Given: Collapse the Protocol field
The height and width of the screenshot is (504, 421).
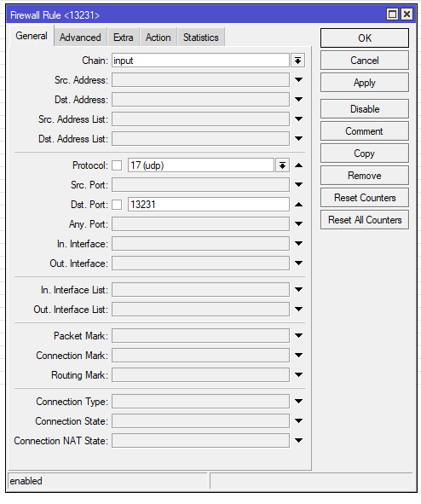Looking at the screenshot, I should (298, 165).
